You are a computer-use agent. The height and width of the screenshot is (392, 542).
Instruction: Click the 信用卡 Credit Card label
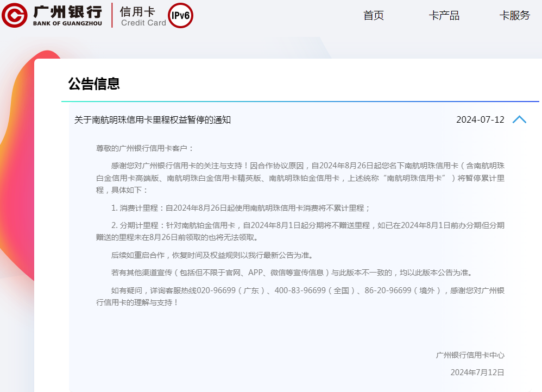pyautogui.click(x=143, y=16)
